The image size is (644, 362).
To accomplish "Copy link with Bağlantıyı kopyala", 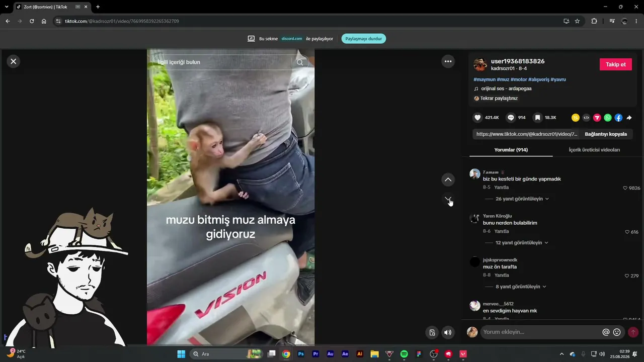I will click(606, 134).
